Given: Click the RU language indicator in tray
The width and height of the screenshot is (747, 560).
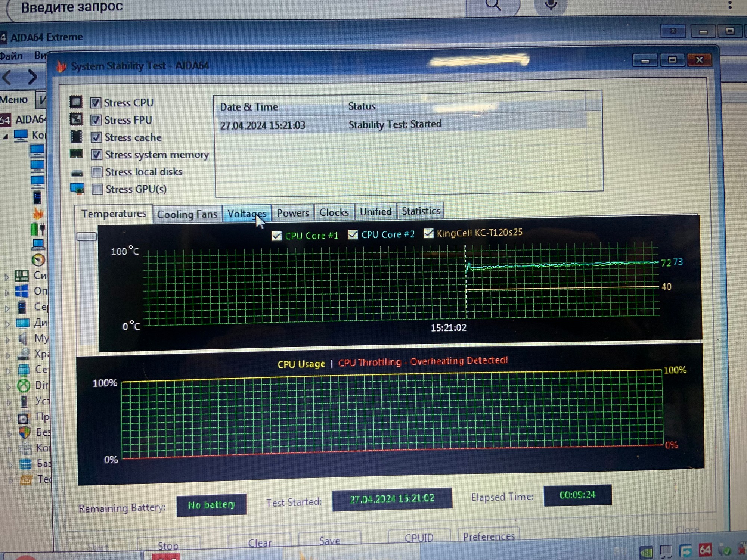Looking at the screenshot, I should [x=620, y=551].
